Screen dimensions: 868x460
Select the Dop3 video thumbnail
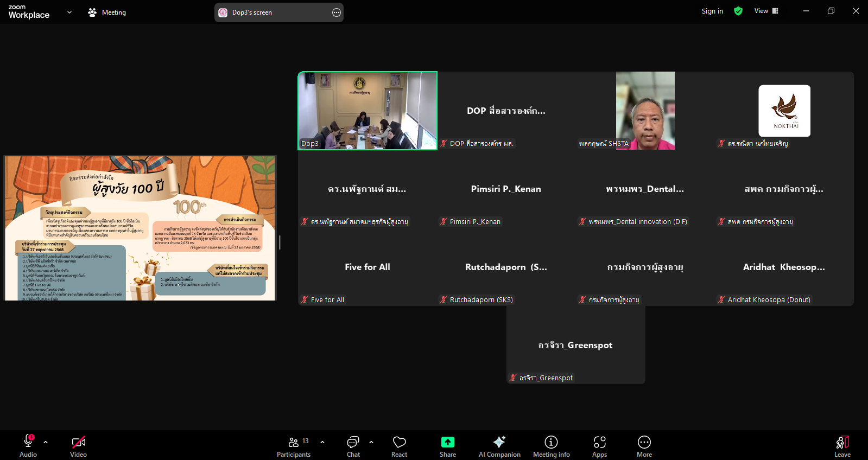(x=368, y=111)
